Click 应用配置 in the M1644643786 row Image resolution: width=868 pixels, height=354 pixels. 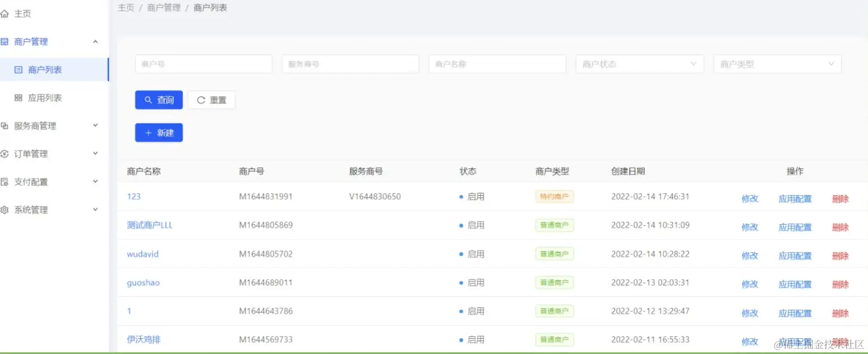[795, 313]
